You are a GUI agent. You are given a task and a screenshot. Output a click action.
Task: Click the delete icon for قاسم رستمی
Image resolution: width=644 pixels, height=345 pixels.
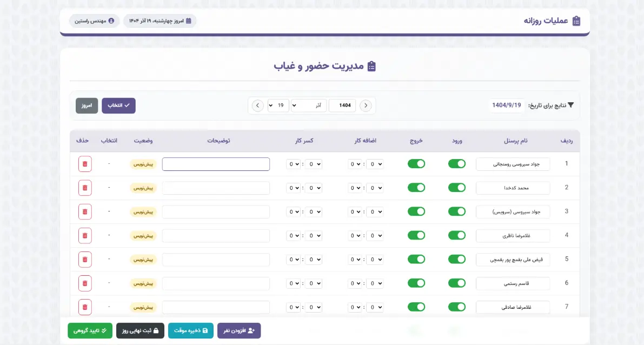pyautogui.click(x=85, y=283)
